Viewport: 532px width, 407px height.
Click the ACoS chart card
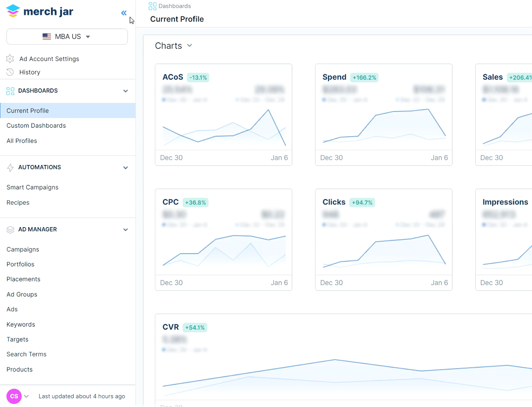point(223,115)
